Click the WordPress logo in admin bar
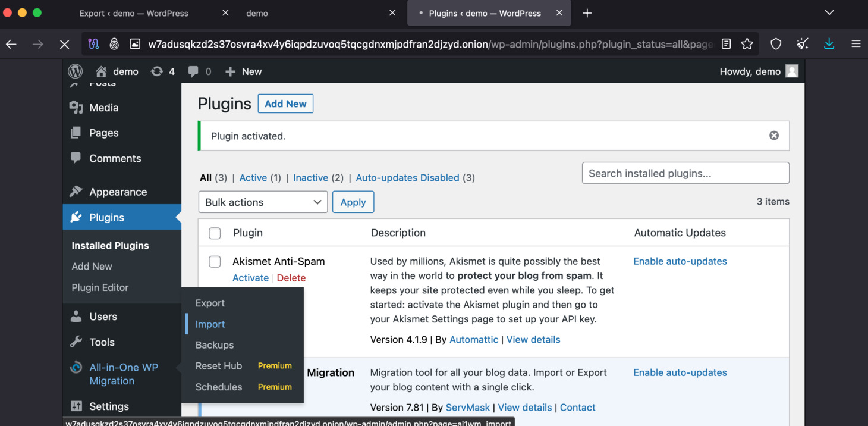 tap(76, 71)
